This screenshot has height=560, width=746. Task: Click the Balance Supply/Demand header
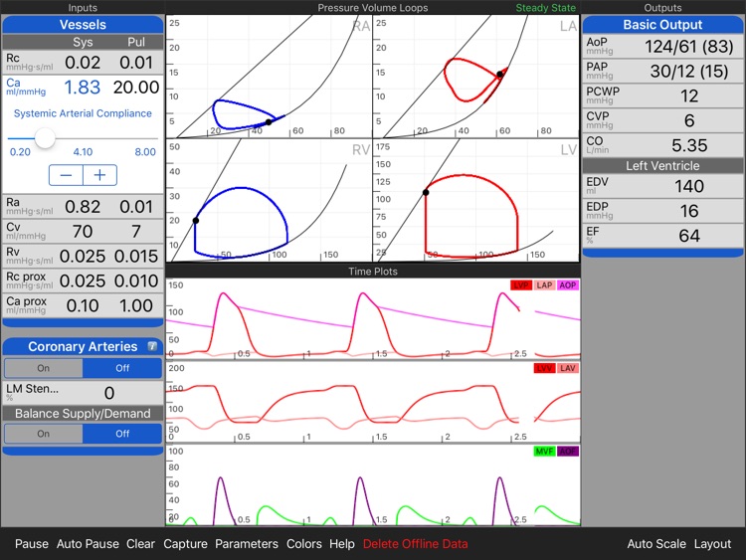click(83, 414)
